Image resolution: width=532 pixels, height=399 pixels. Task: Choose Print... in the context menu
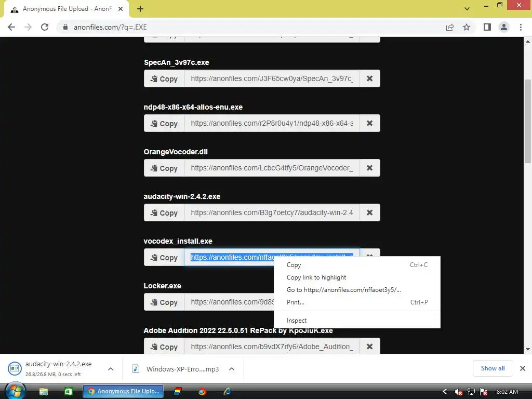pyautogui.click(x=357, y=302)
